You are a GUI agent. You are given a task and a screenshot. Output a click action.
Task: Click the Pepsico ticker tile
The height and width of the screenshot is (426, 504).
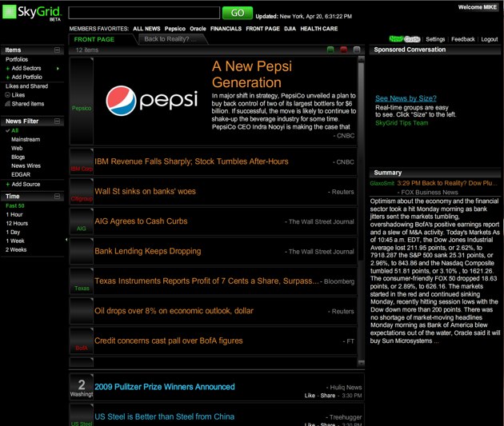click(82, 101)
